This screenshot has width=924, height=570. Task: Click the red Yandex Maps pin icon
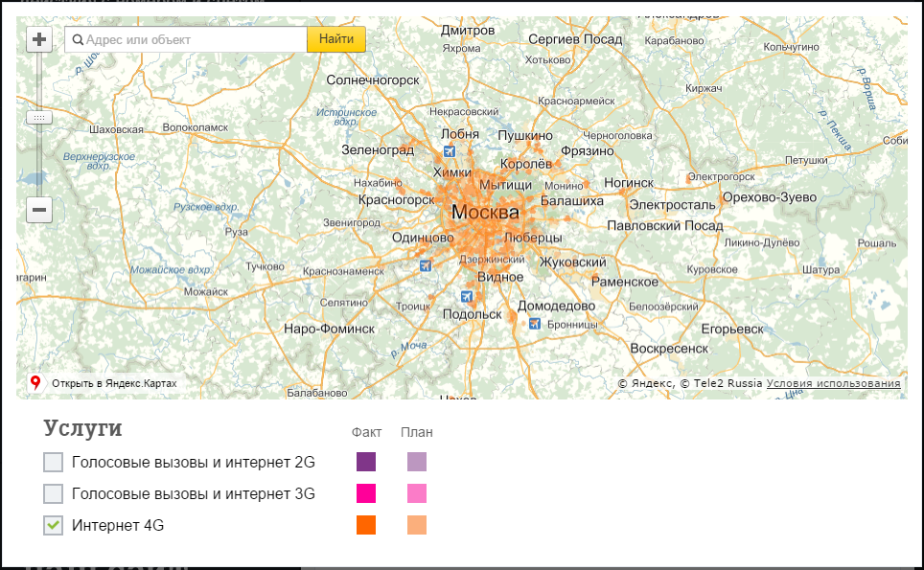pos(35,383)
